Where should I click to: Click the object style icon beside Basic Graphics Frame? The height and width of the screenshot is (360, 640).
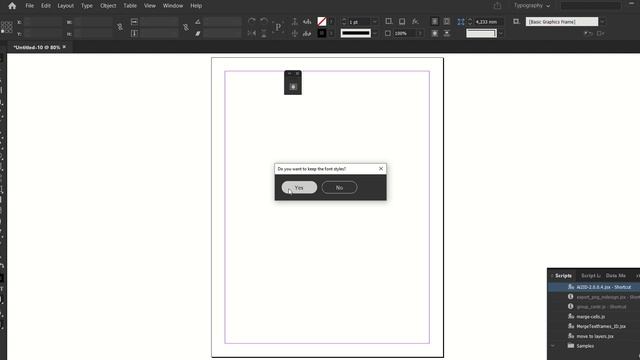click(516, 22)
